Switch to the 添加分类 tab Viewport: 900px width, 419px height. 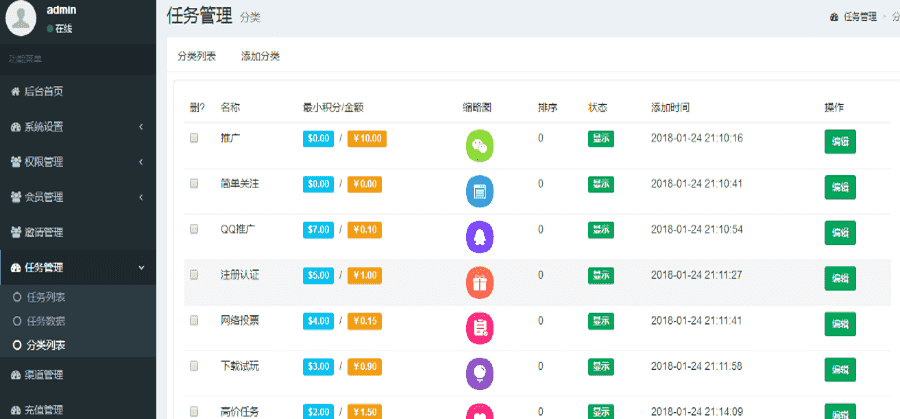(x=260, y=56)
